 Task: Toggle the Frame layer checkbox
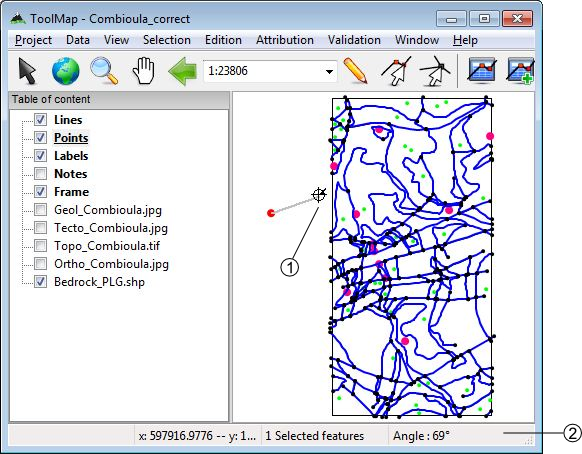pyautogui.click(x=40, y=192)
